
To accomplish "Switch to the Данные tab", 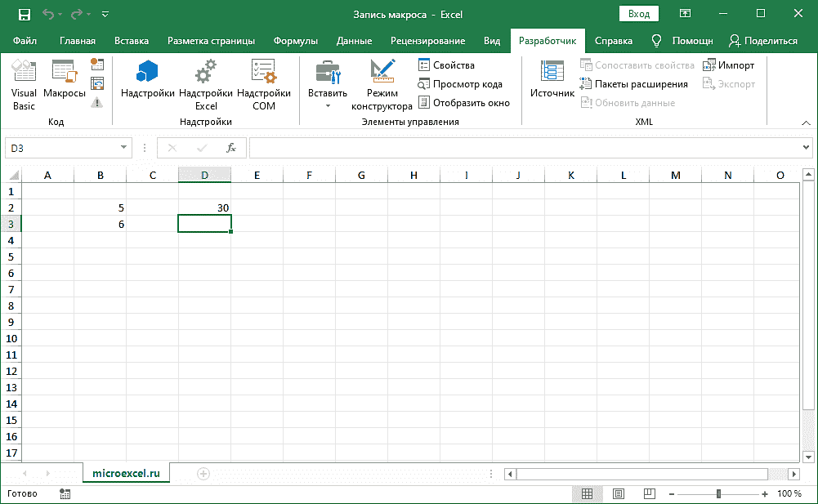I will 354,41.
